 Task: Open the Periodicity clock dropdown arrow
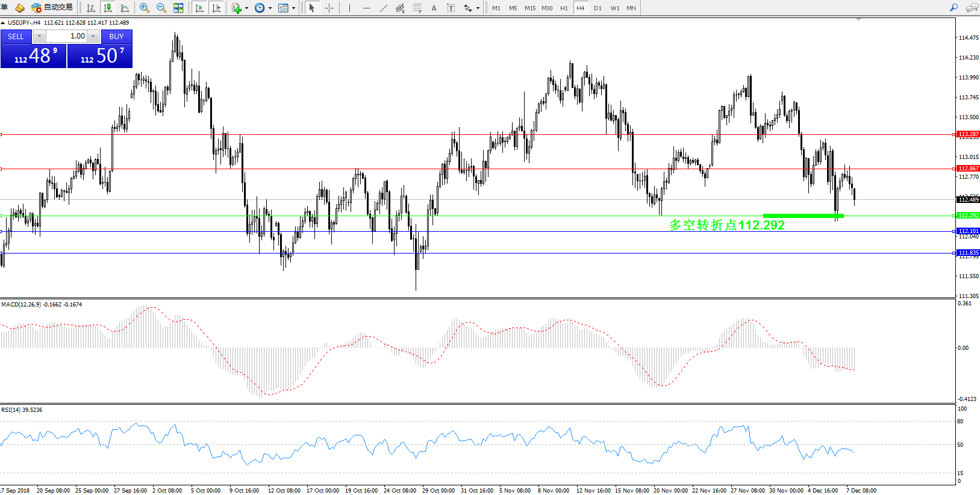coord(270,8)
